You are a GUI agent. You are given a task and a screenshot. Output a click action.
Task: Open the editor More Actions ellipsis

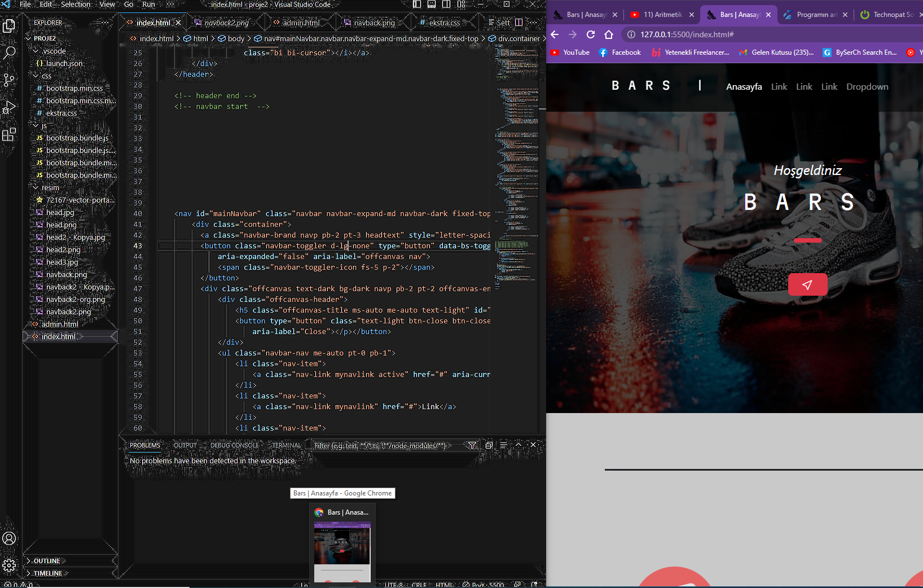coord(533,23)
